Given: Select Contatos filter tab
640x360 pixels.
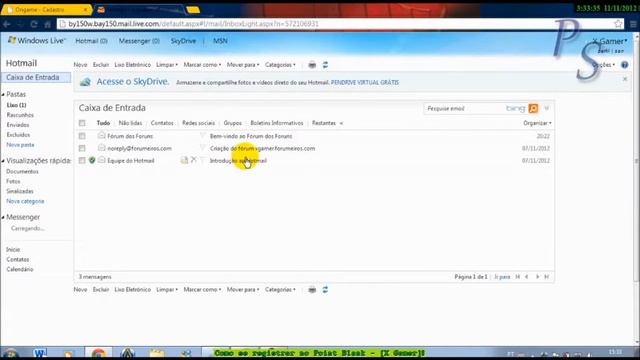Looking at the screenshot, I should pos(162,123).
